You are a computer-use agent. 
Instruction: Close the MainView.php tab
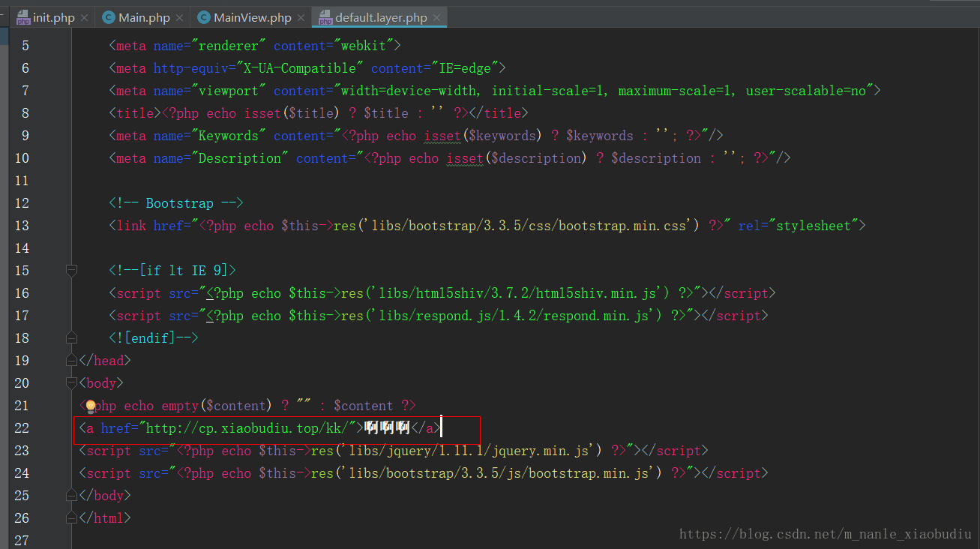click(x=301, y=17)
